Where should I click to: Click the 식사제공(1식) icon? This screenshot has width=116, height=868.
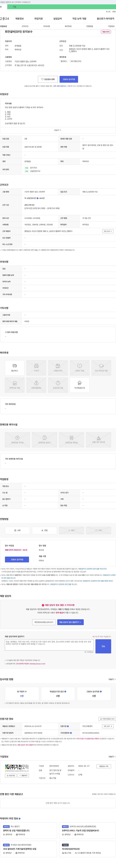coord(80,385)
